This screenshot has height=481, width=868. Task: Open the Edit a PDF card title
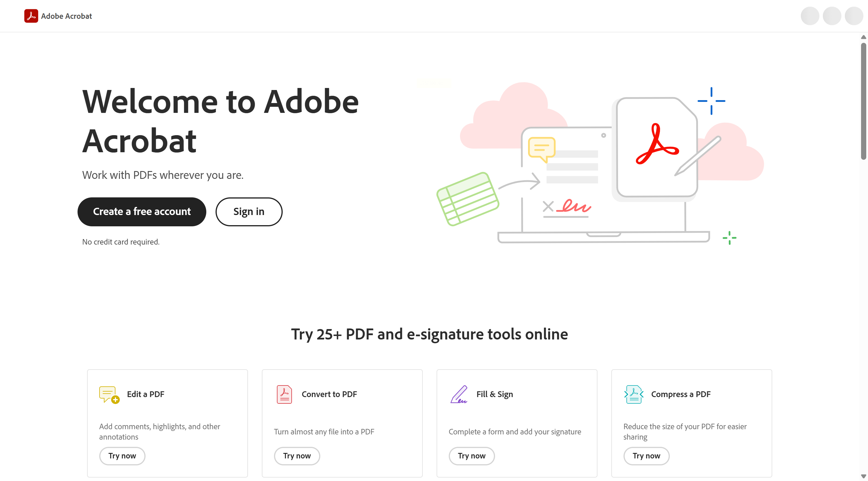[146, 394]
